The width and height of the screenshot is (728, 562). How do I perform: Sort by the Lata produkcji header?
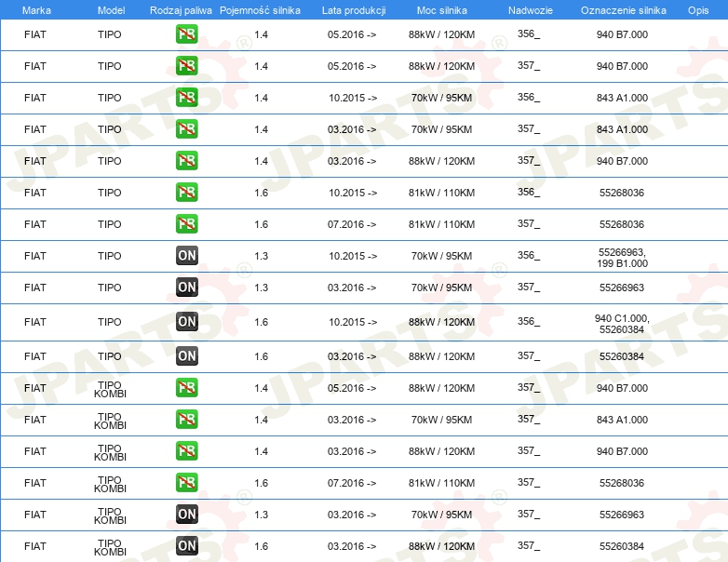click(352, 8)
